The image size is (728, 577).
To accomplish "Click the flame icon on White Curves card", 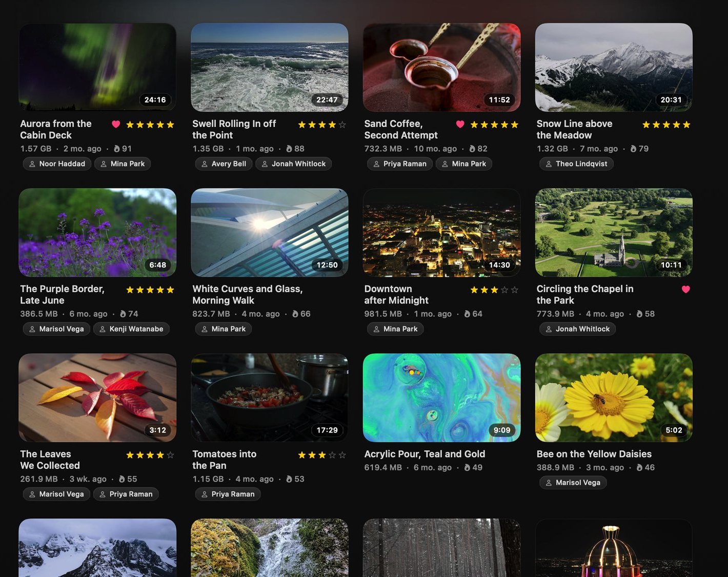I will click(295, 314).
